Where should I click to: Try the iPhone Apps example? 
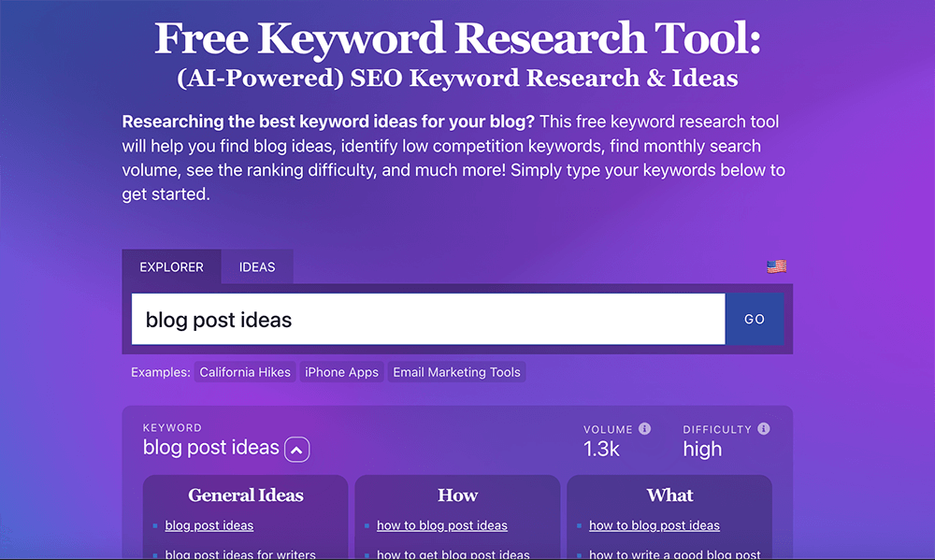coord(341,371)
